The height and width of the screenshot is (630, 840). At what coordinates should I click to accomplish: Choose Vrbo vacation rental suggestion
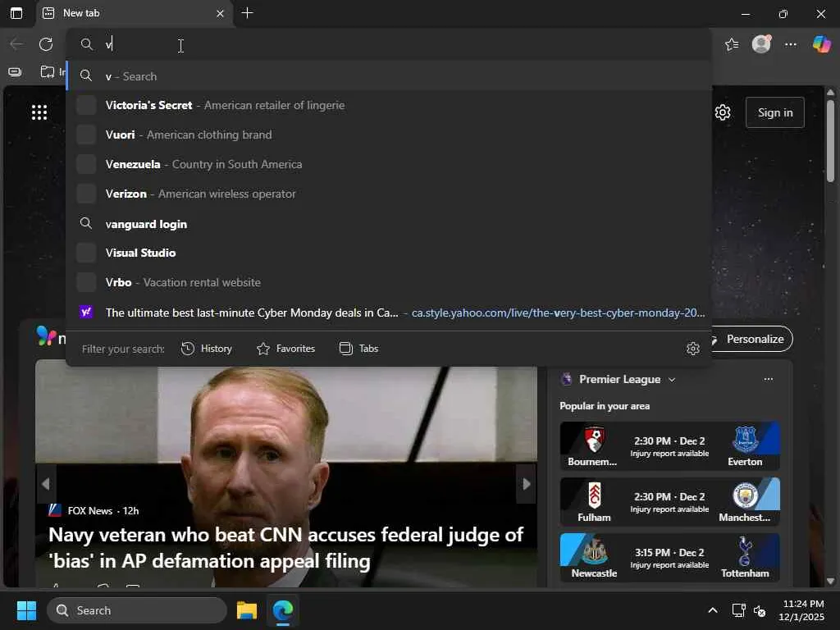point(389,282)
